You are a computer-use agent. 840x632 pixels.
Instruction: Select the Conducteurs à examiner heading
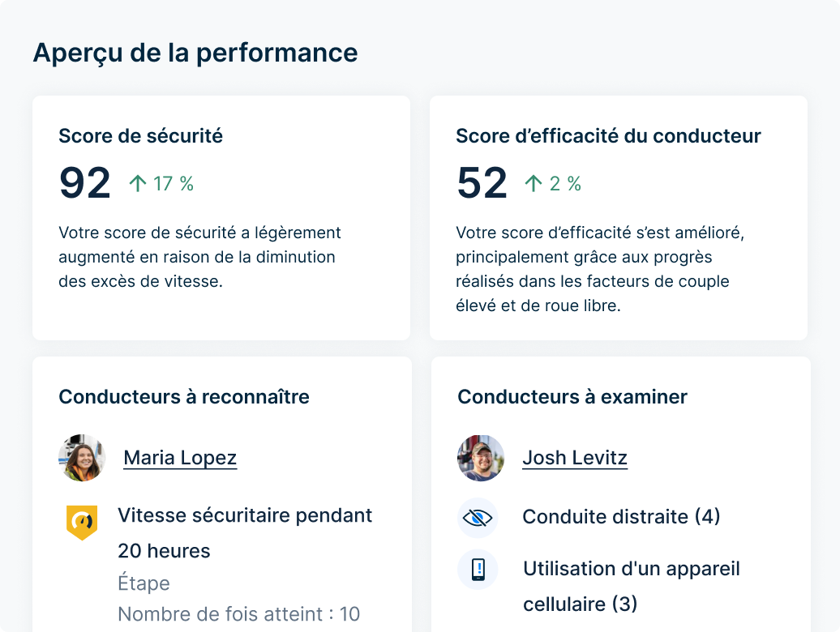(572, 397)
